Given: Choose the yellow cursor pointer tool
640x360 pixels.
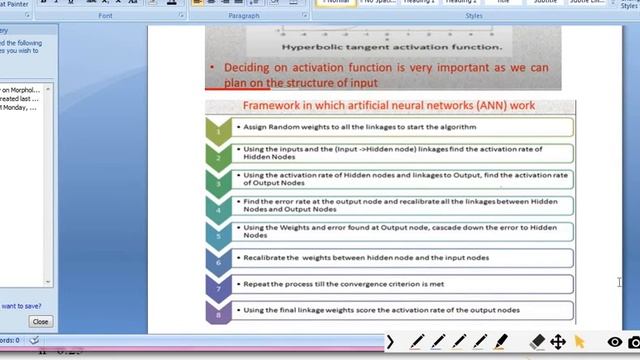Looking at the screenshot, I should click(x=580, y=342).
